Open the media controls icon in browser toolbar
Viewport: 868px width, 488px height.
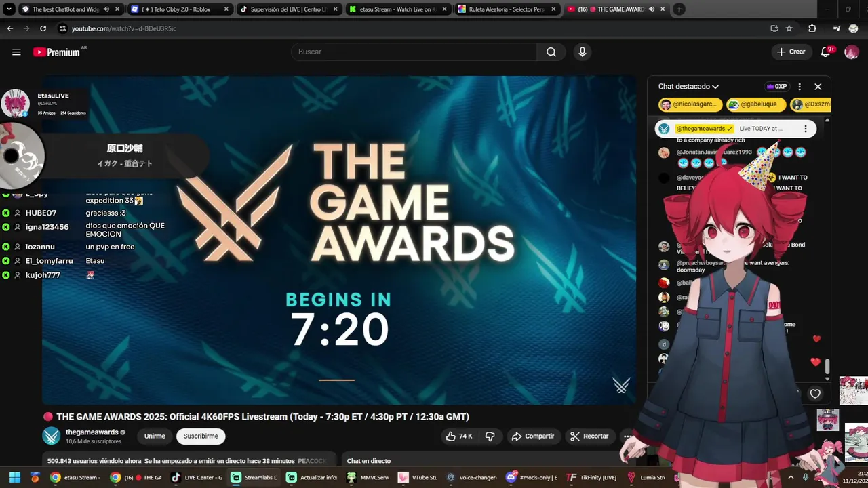(x=836, y=28)
